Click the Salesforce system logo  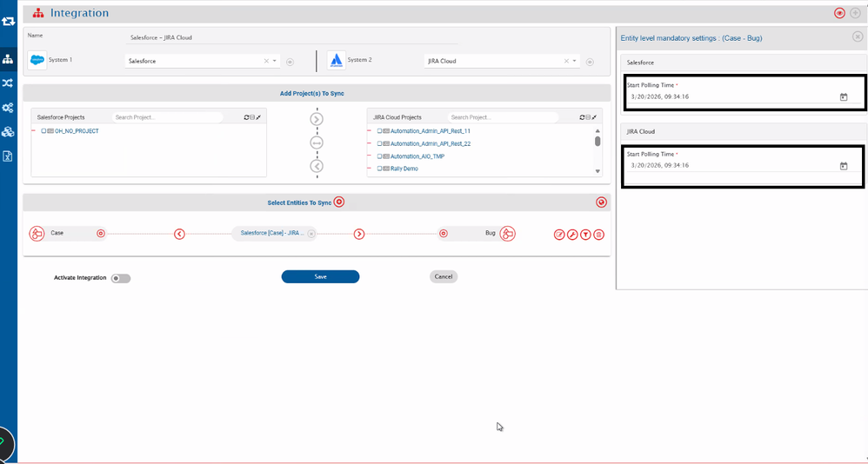pos(37,60)
